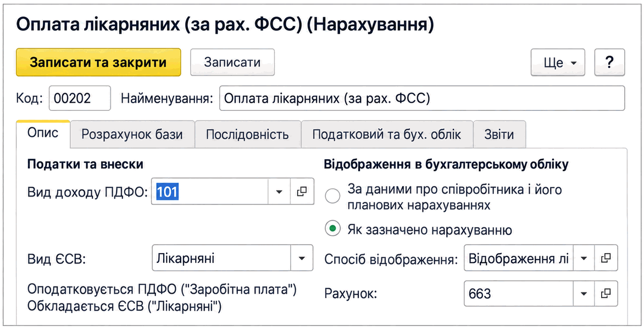Open help with the question mark button
The image size is (644, 331).
[609, 63]
